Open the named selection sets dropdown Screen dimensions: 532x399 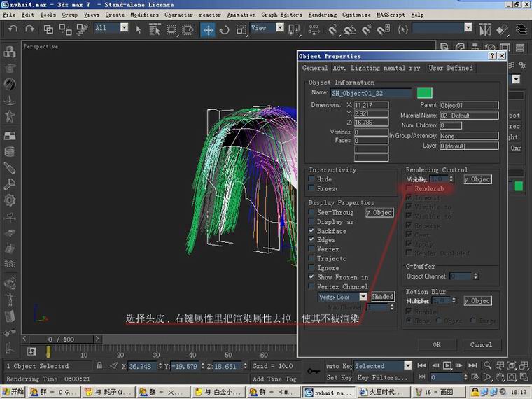[x=468, y=27]
